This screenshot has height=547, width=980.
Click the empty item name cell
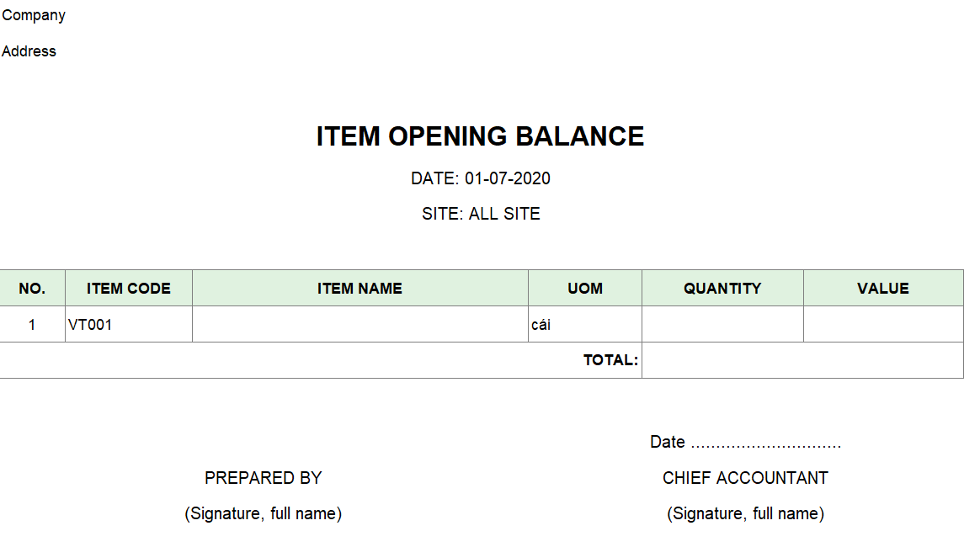pos(360,325)
